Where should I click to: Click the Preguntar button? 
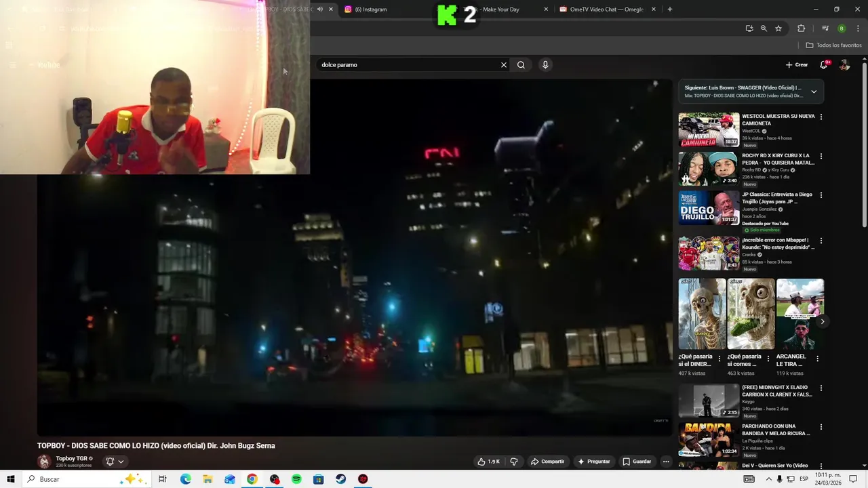coord(594,462)
